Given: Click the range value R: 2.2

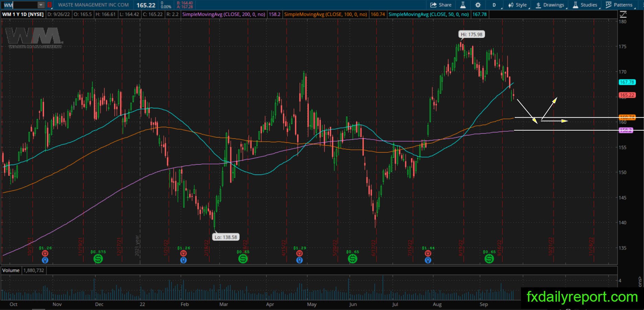Looking at the screenshot, I should [x=172, y=14].
